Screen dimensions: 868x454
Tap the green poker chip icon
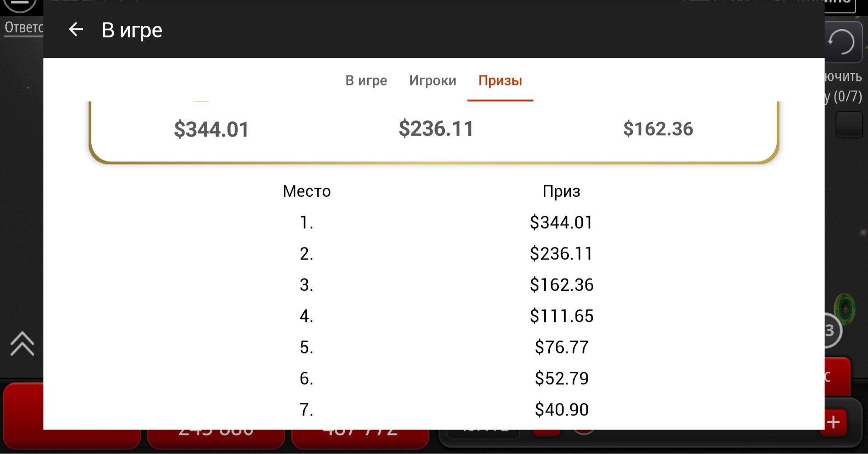pyautogui.click(x=845, y=309)
